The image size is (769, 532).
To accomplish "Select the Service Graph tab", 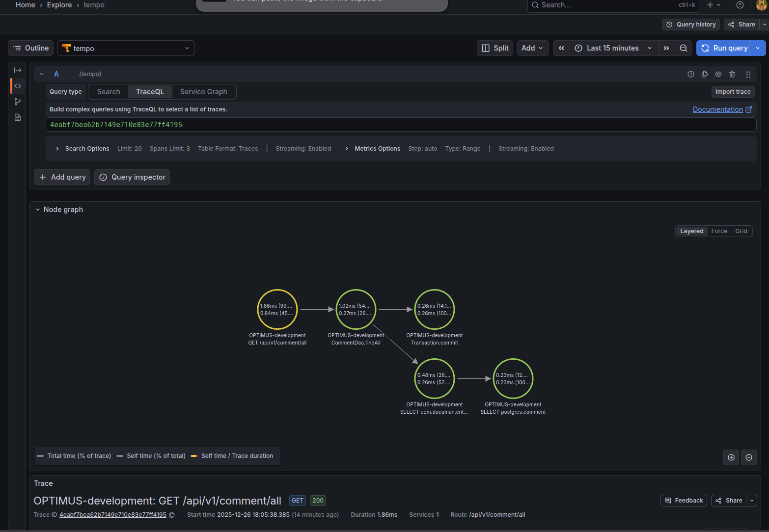I will pyautogui.click(x=203, y=92).
